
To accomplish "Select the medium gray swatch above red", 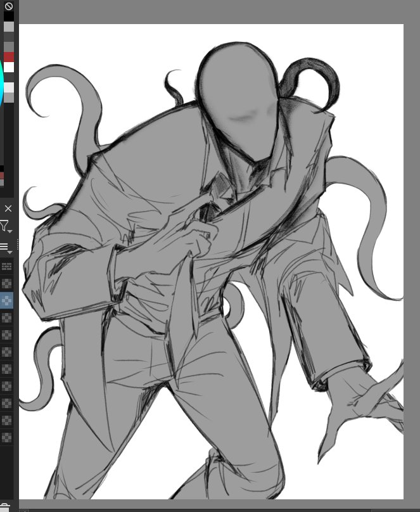I will (9, 47).
